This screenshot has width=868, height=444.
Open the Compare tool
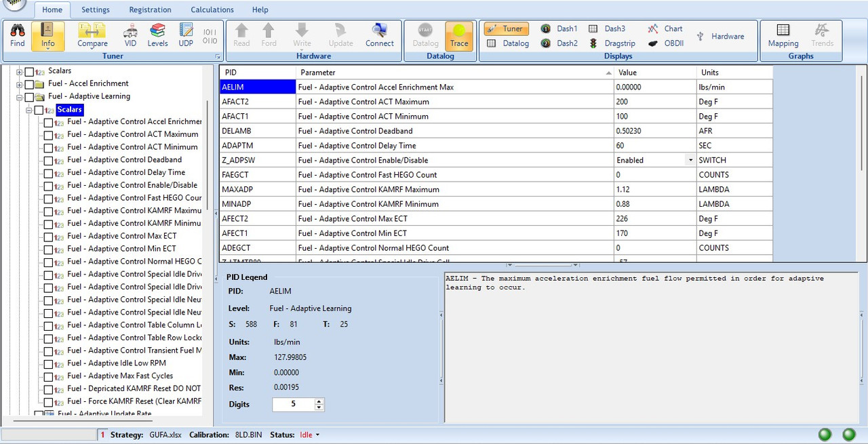click(x=92, y=35)
